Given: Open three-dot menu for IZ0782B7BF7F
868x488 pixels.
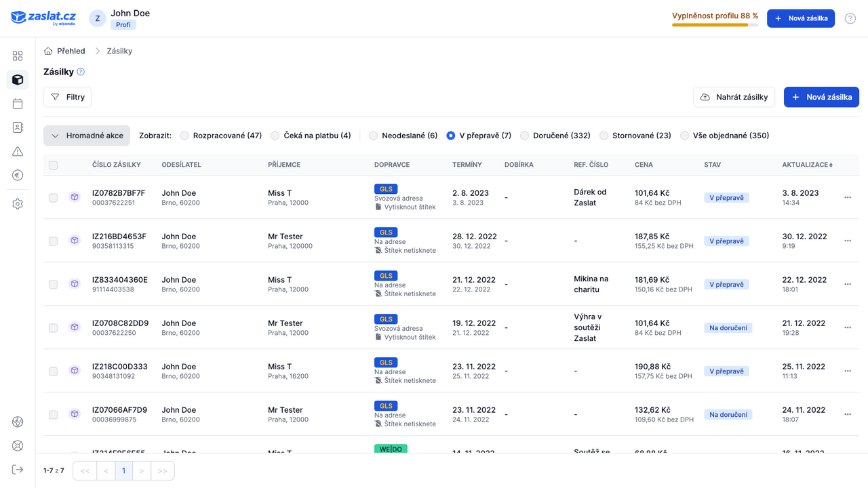Looking at the screenshot, I should pos(848,197).
